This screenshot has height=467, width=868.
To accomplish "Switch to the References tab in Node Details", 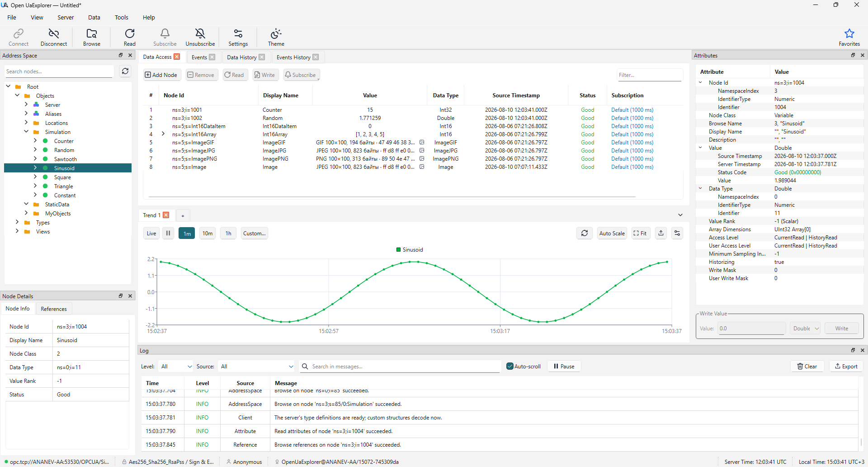I will click(54, 309).
